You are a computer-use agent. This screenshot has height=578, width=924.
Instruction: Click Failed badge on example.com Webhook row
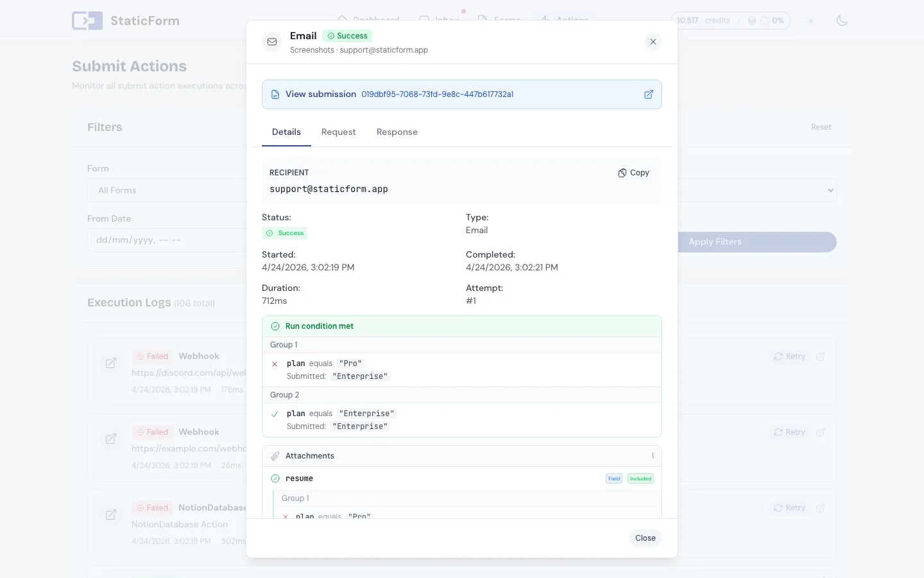[x=152, y=432]
